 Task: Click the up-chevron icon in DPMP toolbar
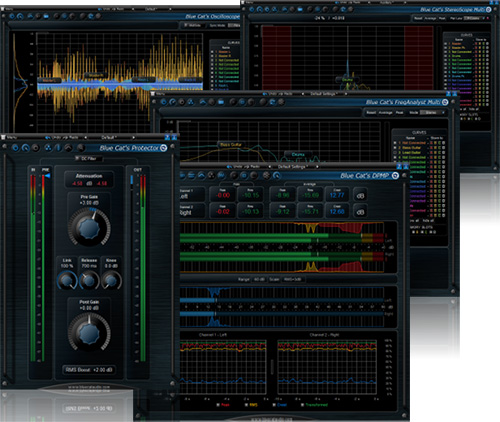point(201,175)
